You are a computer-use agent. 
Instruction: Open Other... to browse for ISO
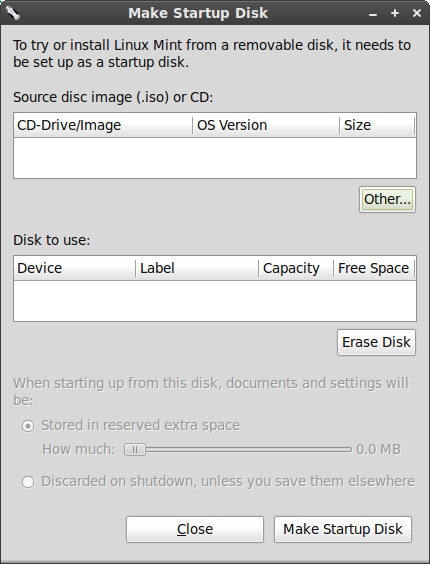point(387,199)
